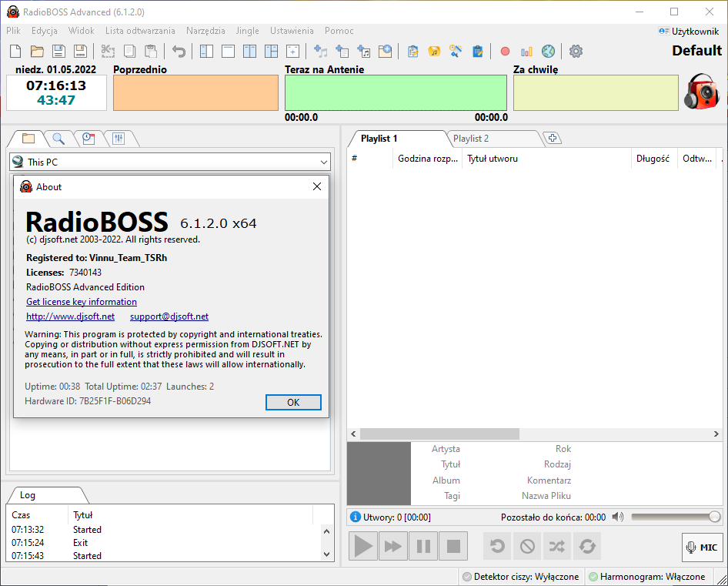Toggle playlist loop refresh button

[587, 546]
